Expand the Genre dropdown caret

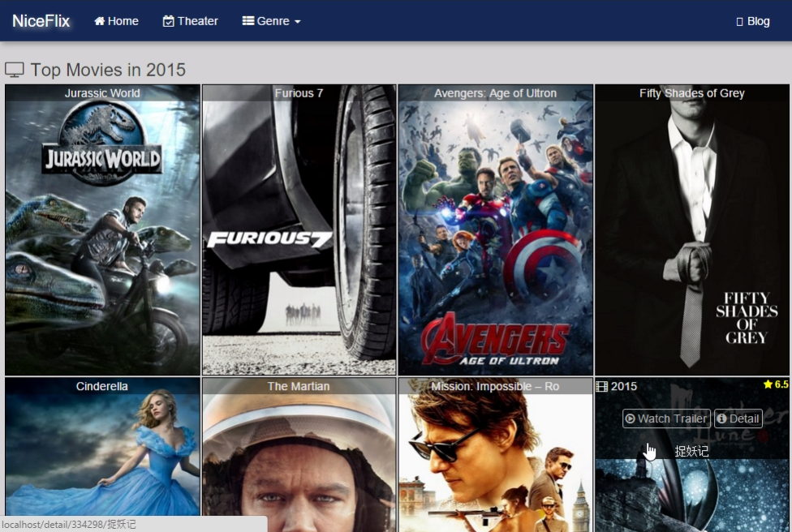pyautogui.click(x=298, y=22)
